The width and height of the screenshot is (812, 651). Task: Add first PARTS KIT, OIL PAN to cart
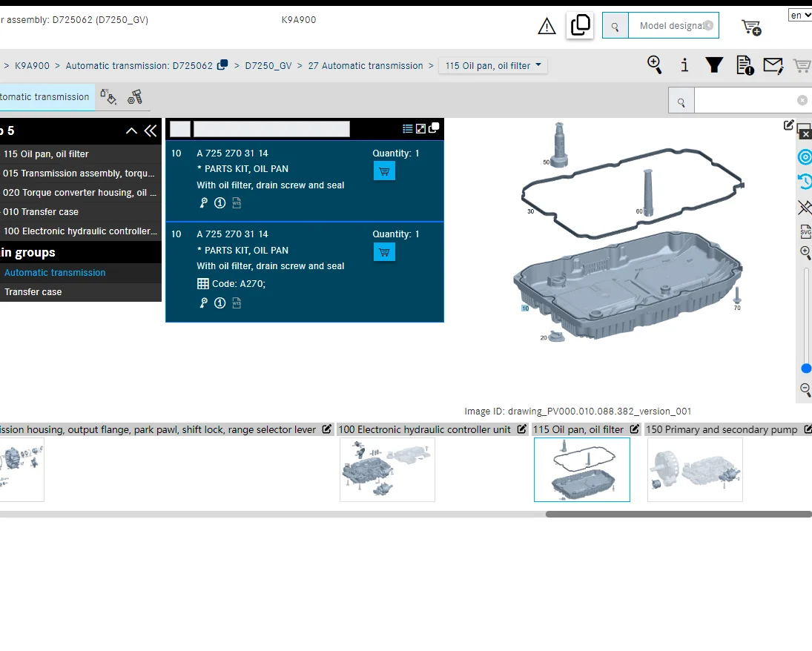click(384, 171)
